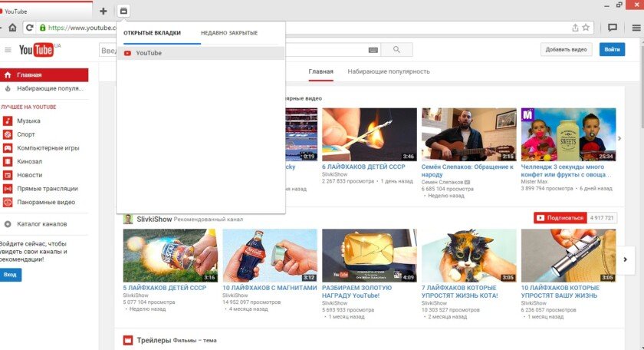Image resolution: width=644 pixels, height=350 pixels.
Task: Open 7 ЛАЙФХАКОВ КОТОРЫЕ УПРОСТЯТ ЖИЗНЬ КОТА
Action: coord(459,292)
